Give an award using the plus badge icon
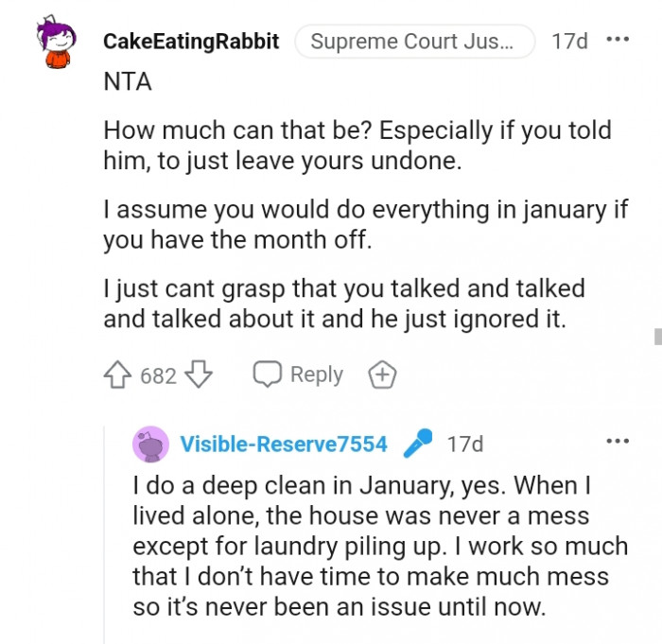 (381, 375)
